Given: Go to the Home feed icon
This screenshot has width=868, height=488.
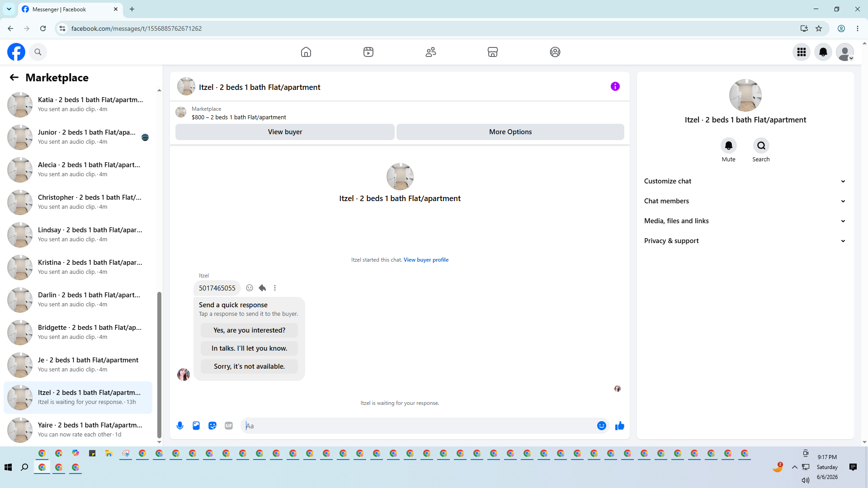Looking at the screenshot, I should click(306, 52).
